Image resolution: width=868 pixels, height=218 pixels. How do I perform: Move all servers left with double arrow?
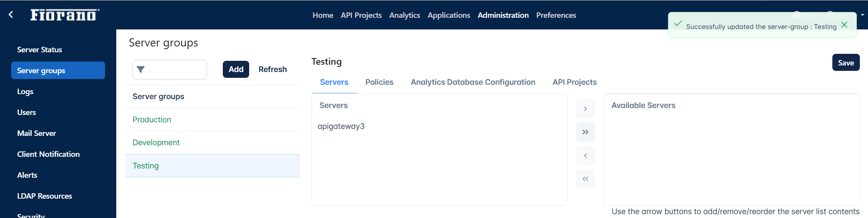click(x=586, y=179)
